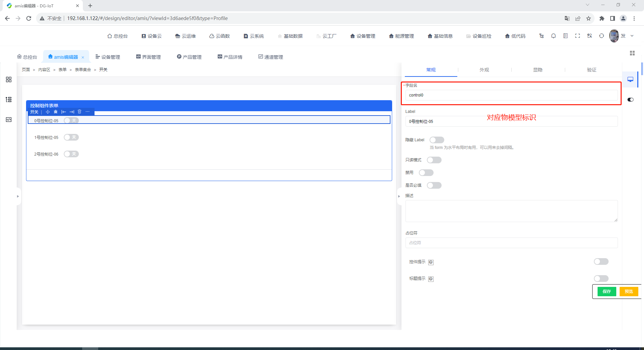This screenshot has width=644, height=350.
Task: Switch language with the translate icon in the header
Action: coord(590,36)
